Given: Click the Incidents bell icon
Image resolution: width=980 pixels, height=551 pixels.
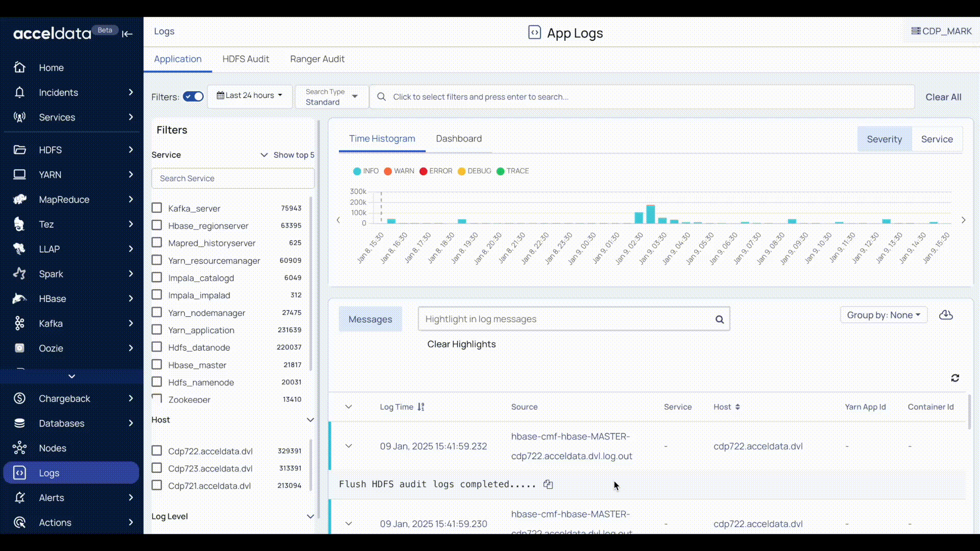Looking at the screenshot, I should point(19,92).
